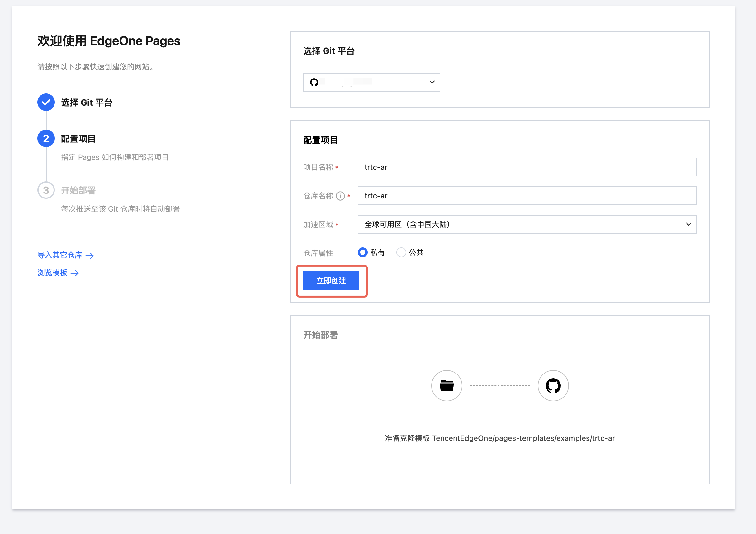Click the 每次推送至该 Git 仓库时将自动部署 description
This screenshot has width=756, height=534.
pos(120,209)
